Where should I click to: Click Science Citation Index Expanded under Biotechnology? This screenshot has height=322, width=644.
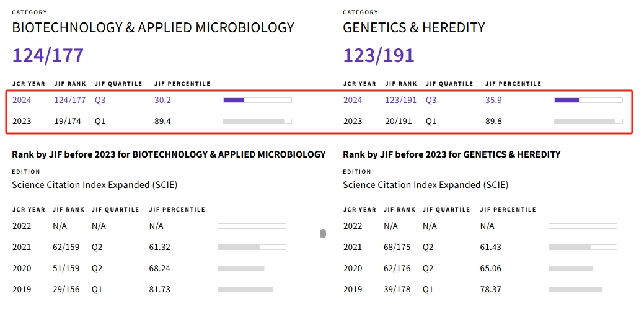94,185
